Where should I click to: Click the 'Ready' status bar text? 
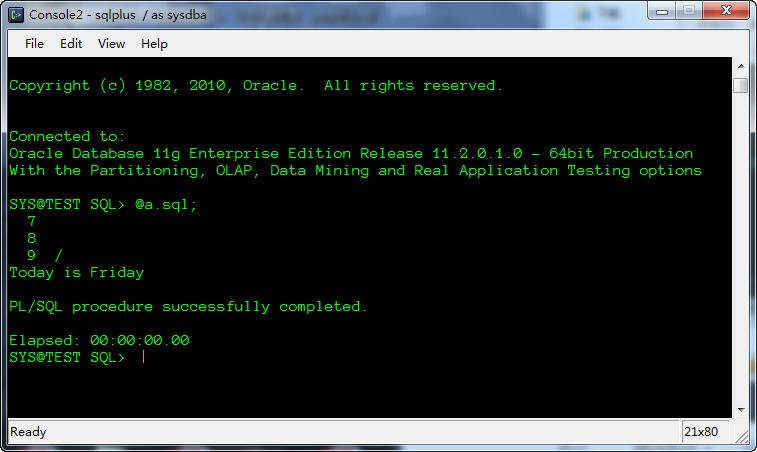[28, 432]
